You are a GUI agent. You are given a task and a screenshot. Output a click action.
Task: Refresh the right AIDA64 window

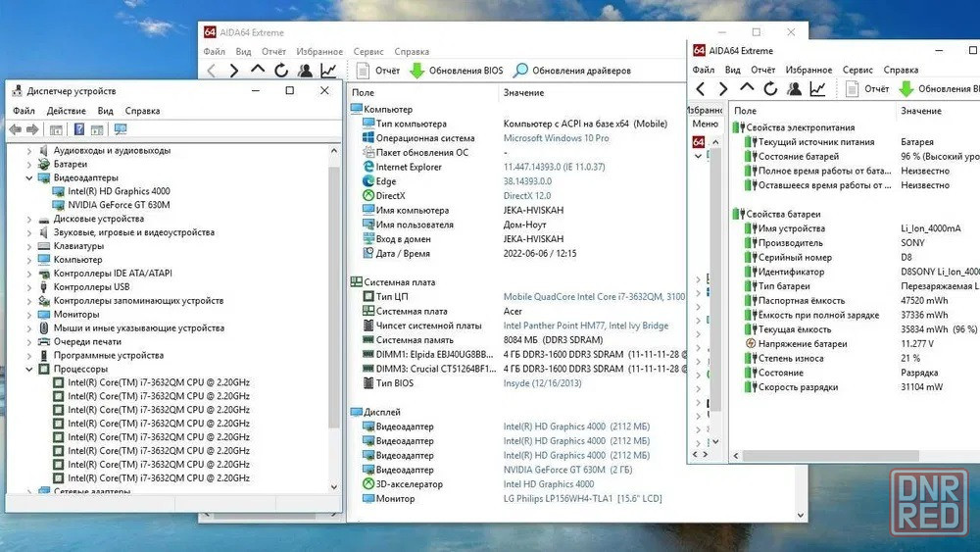tap(770, 89)
